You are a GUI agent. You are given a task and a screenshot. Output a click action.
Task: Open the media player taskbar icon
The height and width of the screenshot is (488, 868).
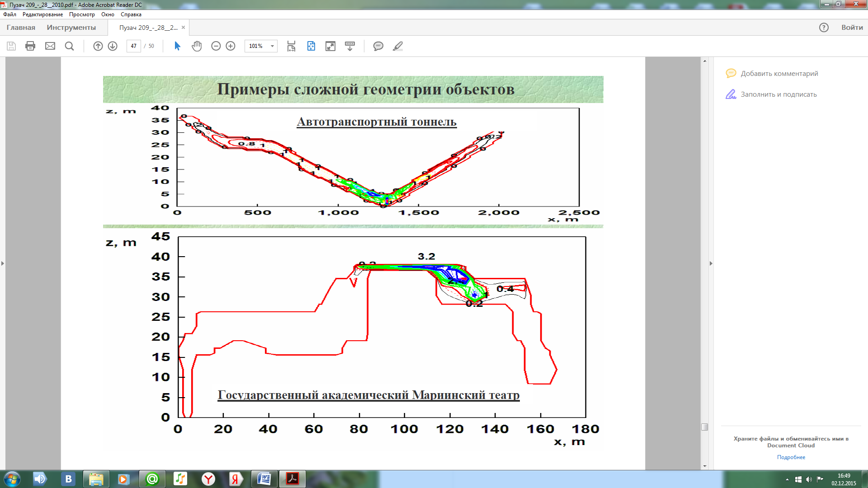pyautogui.click(x=124, y=479)
